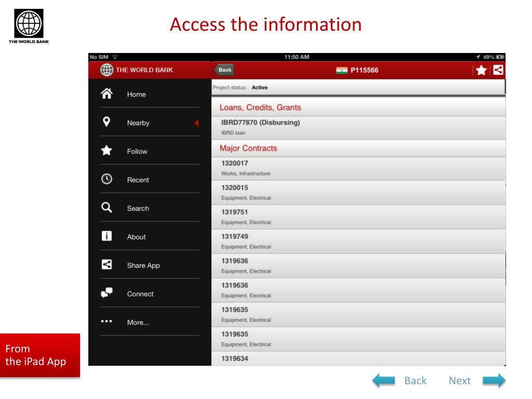Open the Home icon in sidebar
This screenshot has width=532, height=399.
tap(107, 94)
